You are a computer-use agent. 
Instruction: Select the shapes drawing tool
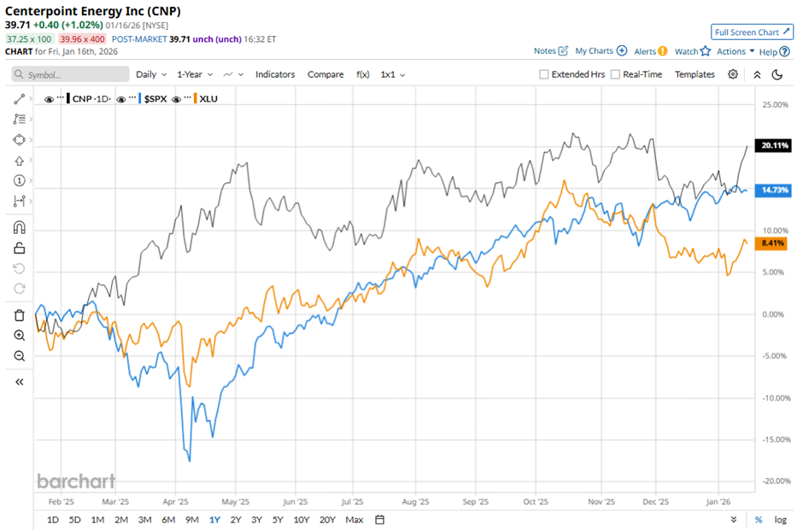tap(19, 140)
